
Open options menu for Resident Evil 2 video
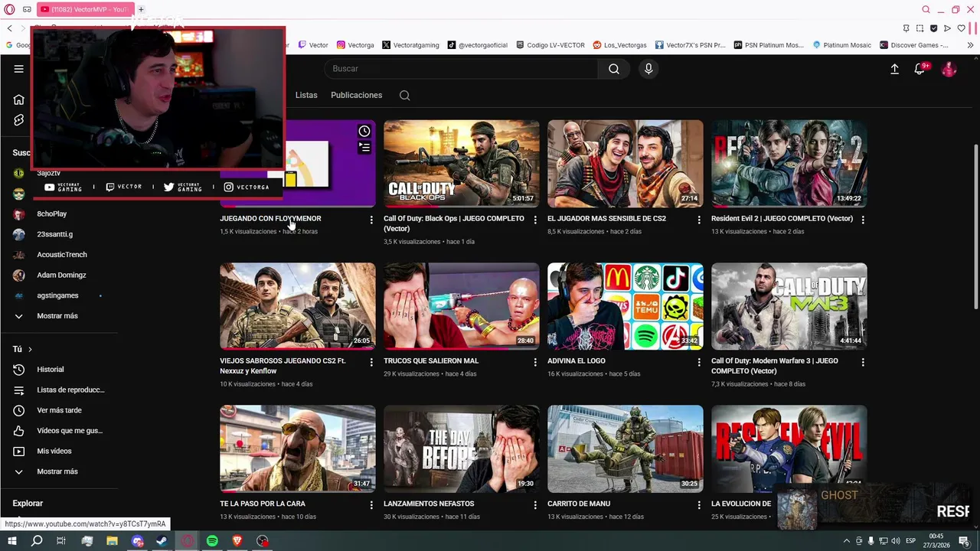tap(863, 220)
